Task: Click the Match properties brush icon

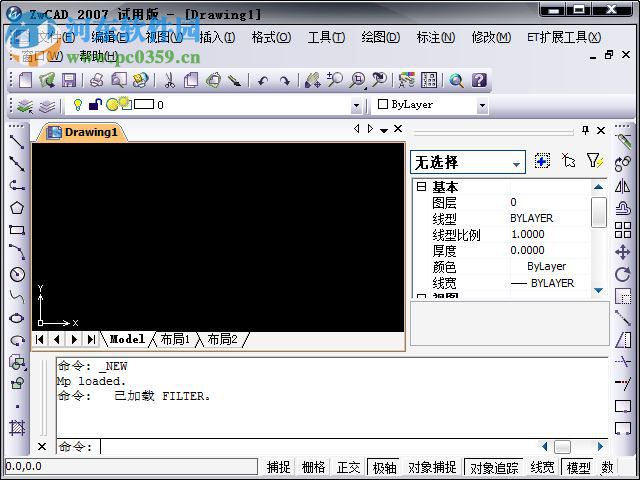Action: click(235, 80)
